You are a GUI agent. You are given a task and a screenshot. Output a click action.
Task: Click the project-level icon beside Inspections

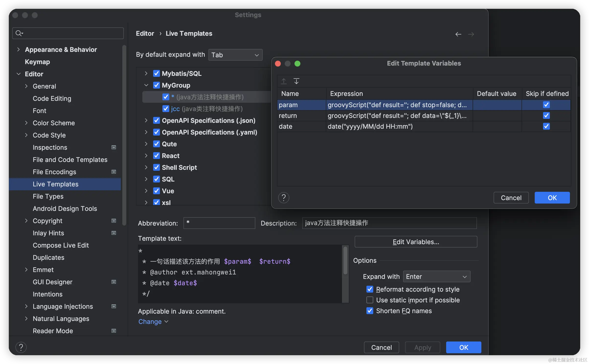(x=114, y=147)
